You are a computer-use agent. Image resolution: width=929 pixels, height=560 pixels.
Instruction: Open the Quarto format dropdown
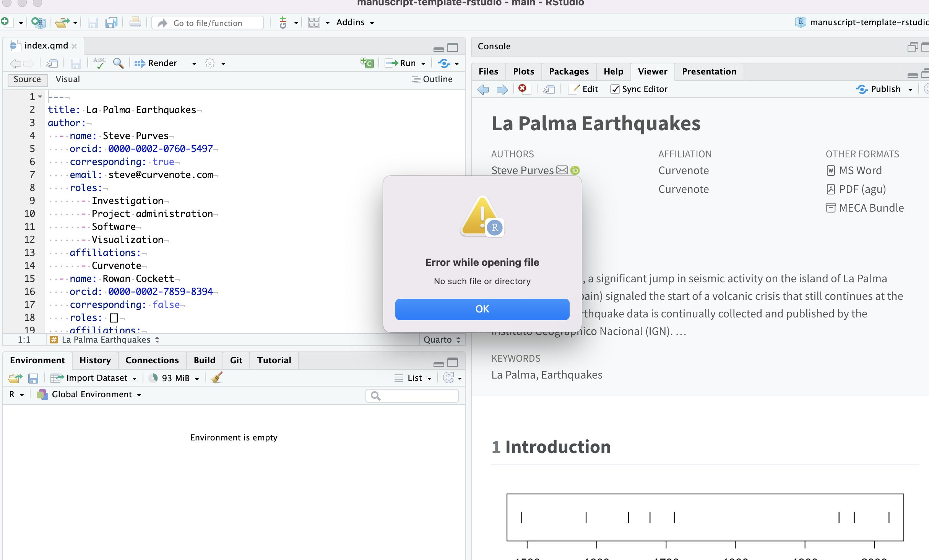pyautogui.click(x=442, y=339)
